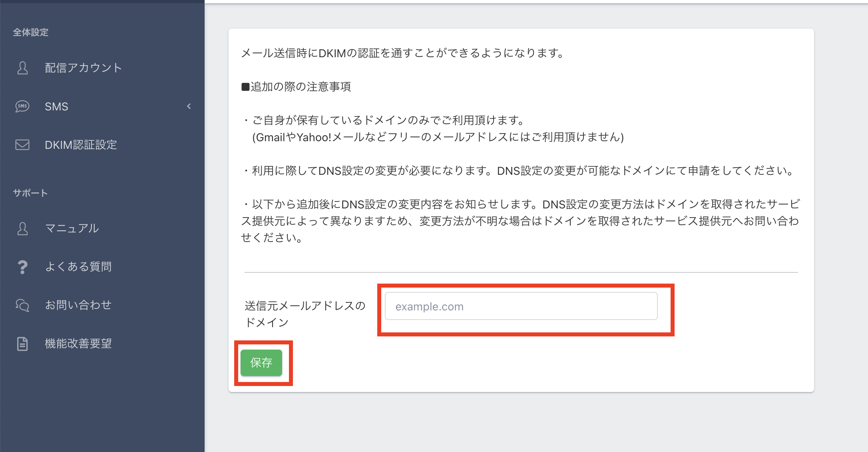
Task: Click the document icon beside 機能改善要望
Action: tap(22, 344)
